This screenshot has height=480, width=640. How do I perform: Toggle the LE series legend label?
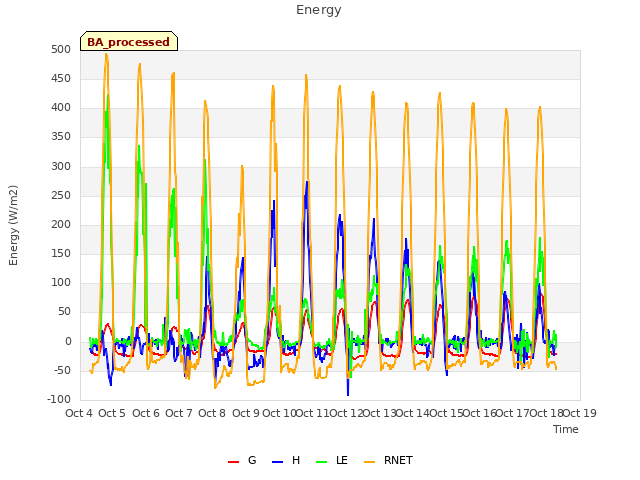[x=342, y=460]
